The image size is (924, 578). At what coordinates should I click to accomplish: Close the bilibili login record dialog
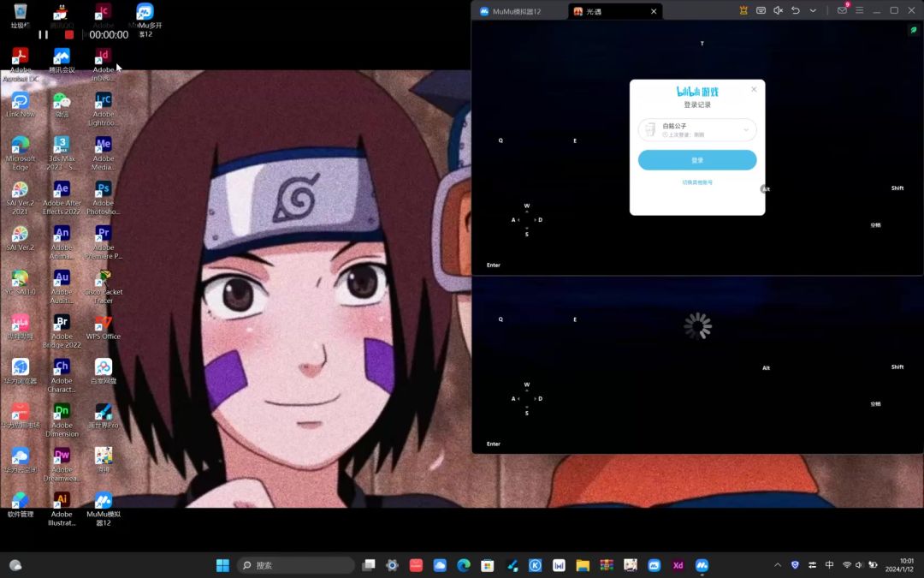[x=754, y=89]
